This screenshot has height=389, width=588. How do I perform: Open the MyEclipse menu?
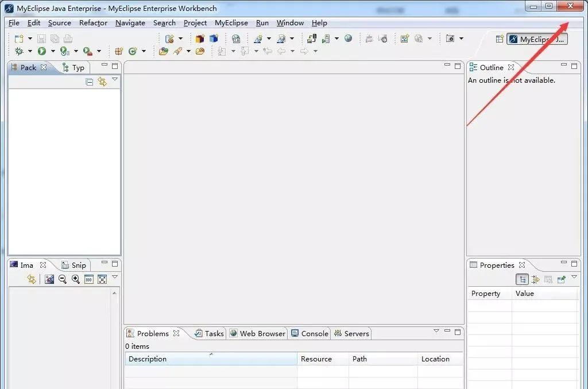coord(231,23)
